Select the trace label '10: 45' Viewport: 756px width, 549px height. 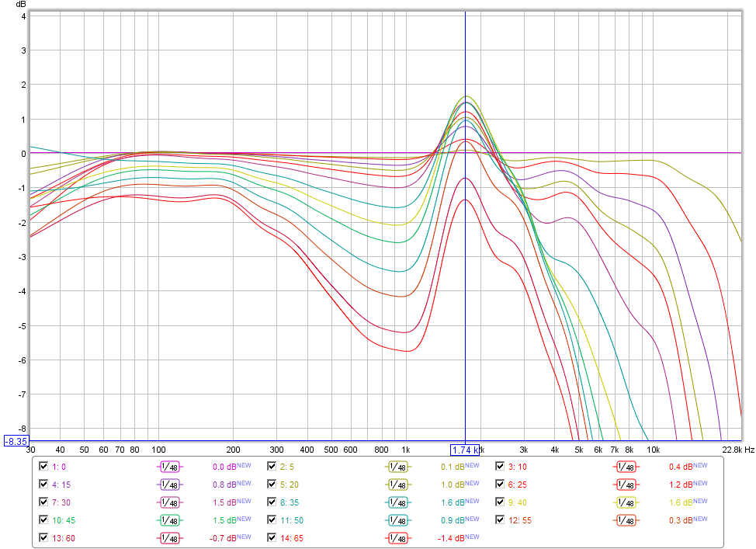[x=64, y=520]
